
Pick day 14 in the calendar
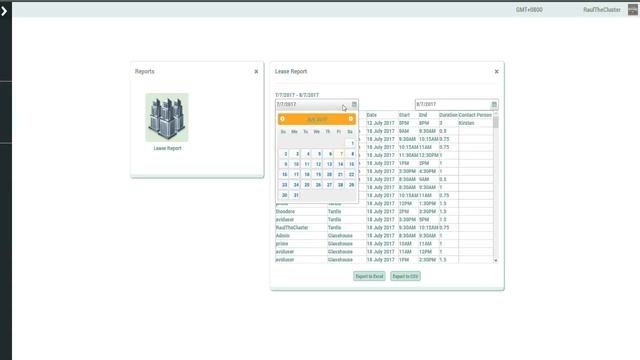[340, 164]
